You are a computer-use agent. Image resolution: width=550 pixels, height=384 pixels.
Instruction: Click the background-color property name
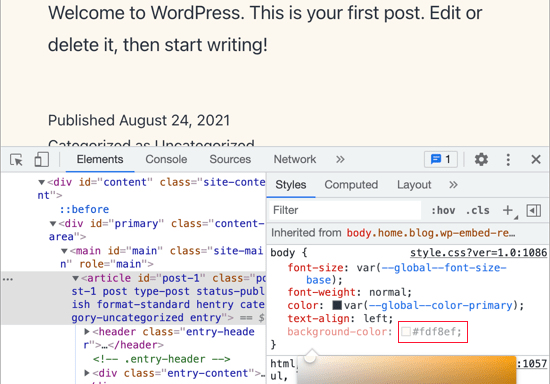click(337, 331)
